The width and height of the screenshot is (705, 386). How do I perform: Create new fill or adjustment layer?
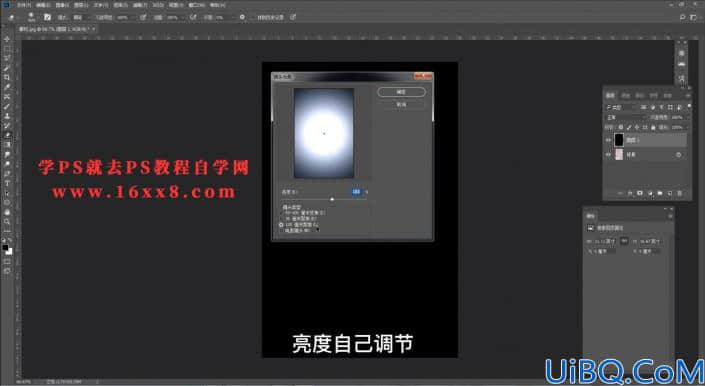(650, 193)
